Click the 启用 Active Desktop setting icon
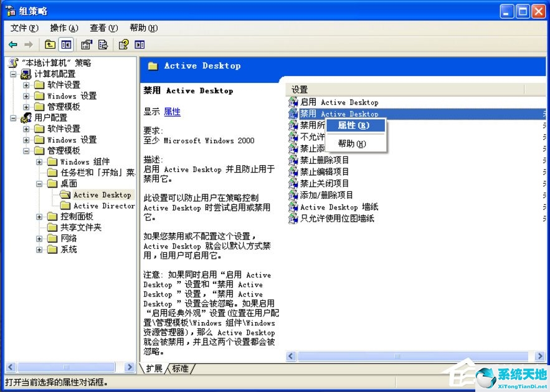Image resolution: width=550 pixels, height=392 pixels. [x=293, y=102]
